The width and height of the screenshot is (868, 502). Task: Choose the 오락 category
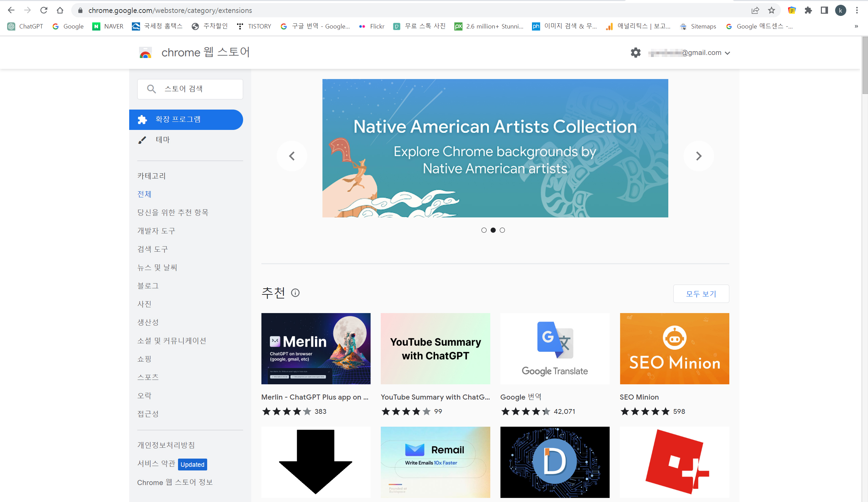coord(144,395)
